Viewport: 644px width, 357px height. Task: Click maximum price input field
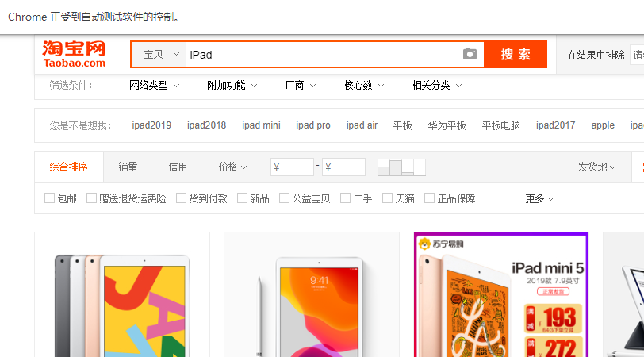343,167
